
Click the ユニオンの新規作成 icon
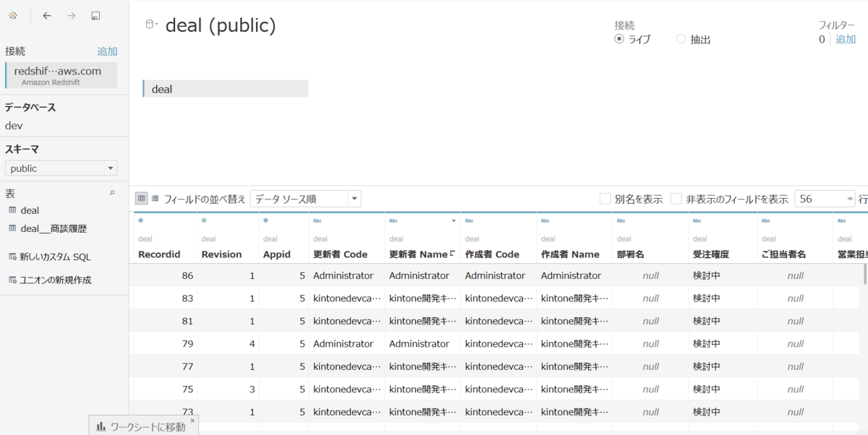pos(12,280)
